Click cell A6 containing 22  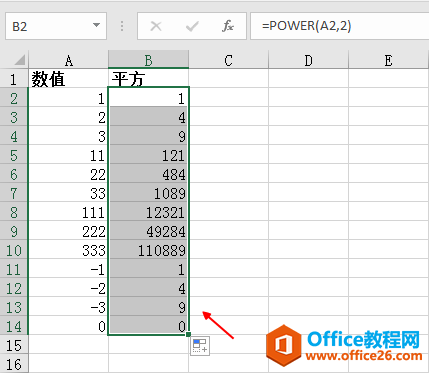(69, 173)
